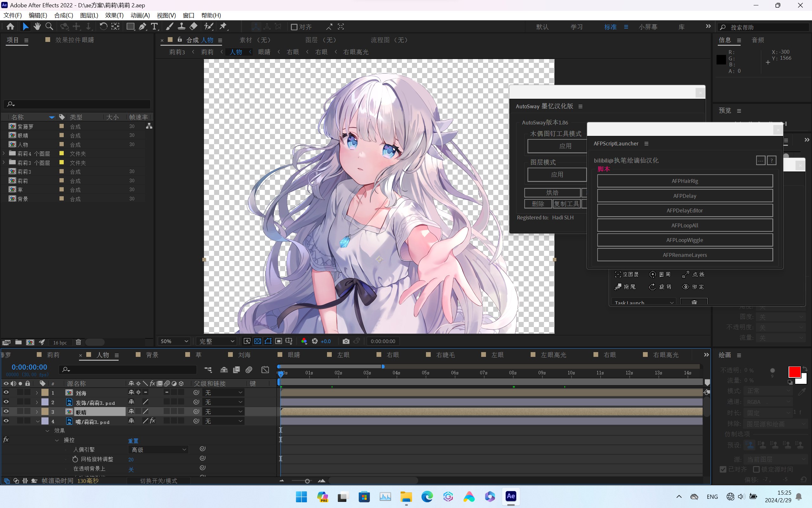This screenshot has height=508, width=812.
Task: Select the Pen tool
Action: coord(143,27)
